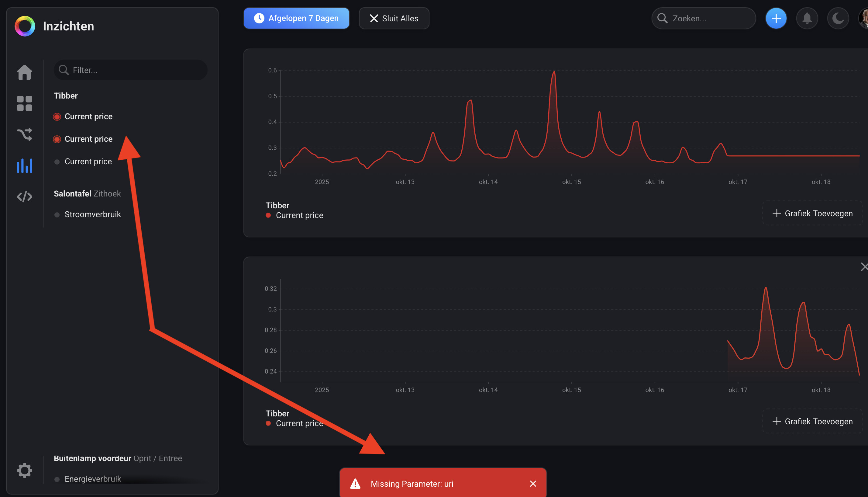Click Sluit Alles button
Viewport: 868px width, 497px height.
pyautogui.click(x=394, y=19)
